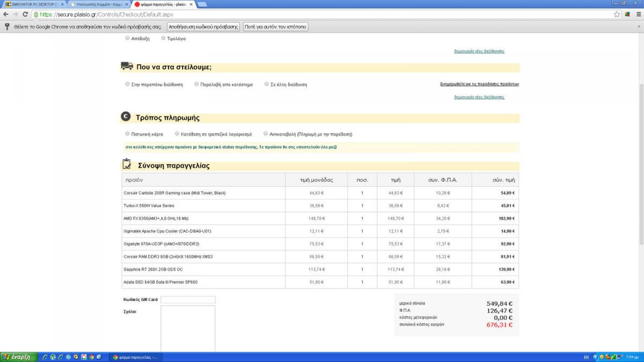Image resolution: width=644 pixels, height=362 pixels.
Task: Click the green padlock security icon
Action: pyautogui.click(x=35, y=14)
